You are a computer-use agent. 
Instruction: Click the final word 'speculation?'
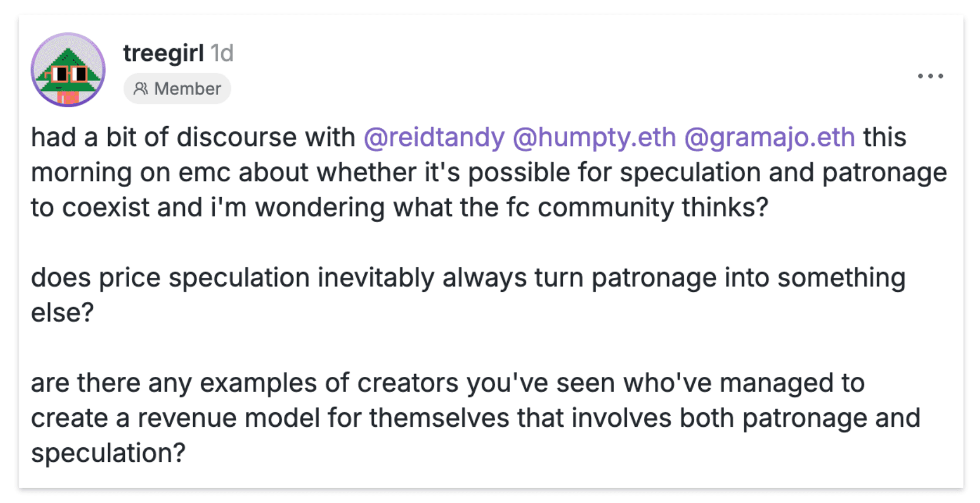coord(108,454)
